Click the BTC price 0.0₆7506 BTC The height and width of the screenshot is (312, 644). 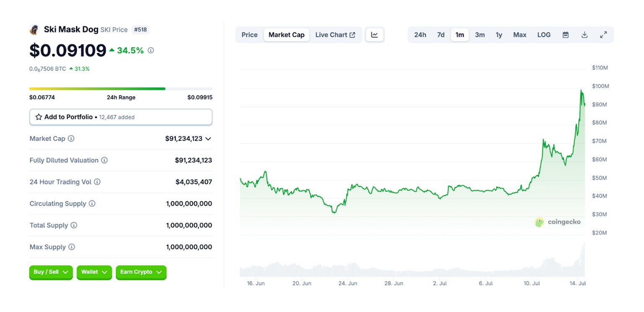pyautogui.click(x=47, y=69)
